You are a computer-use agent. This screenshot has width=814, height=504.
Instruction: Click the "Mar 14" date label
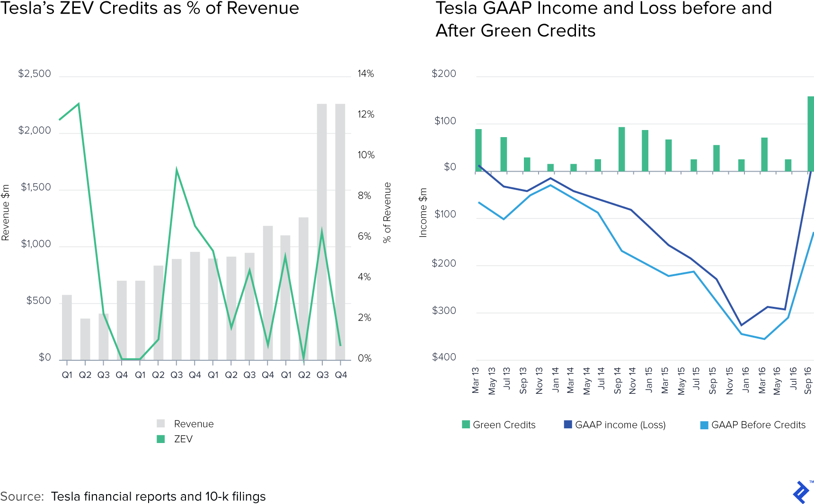[570, 380]
